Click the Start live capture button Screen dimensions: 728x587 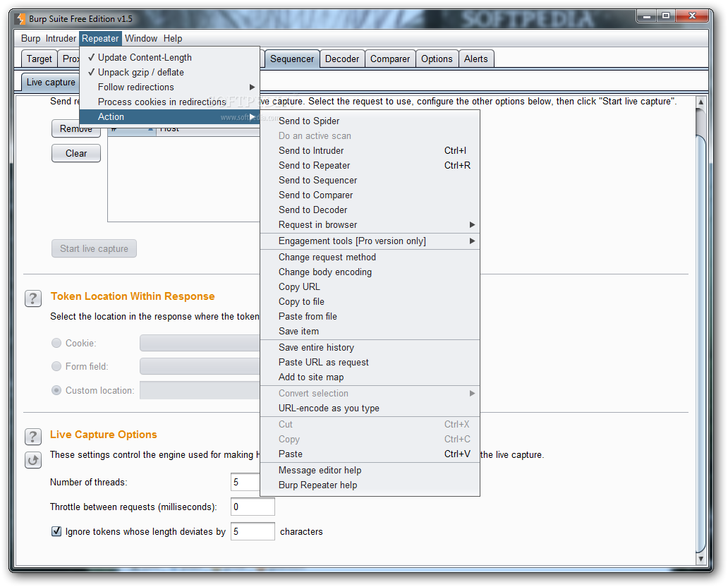pos(95,249)
